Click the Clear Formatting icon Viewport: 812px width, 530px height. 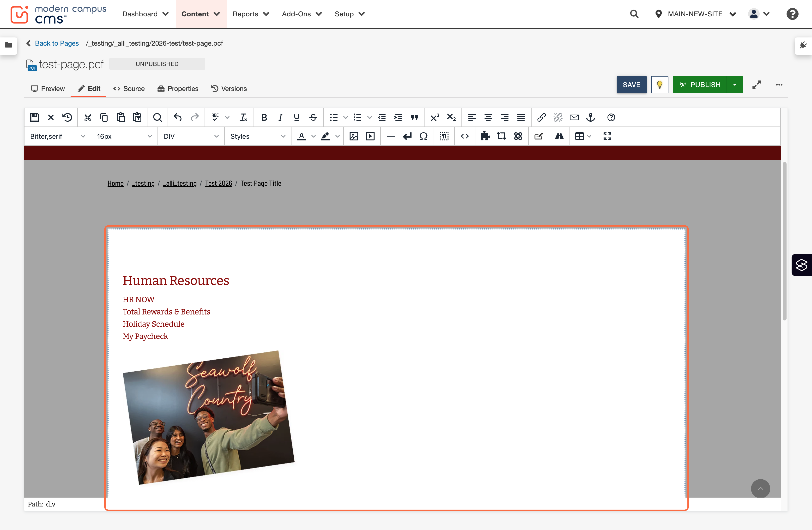pyautogui.click(x=243, y=117)
